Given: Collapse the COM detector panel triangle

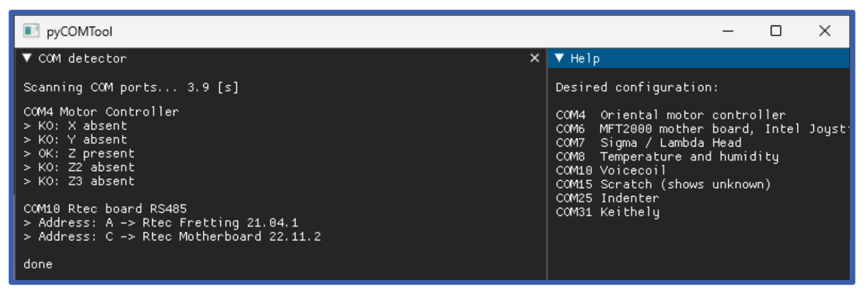Looking at the screenshot, I should (27, 58).
